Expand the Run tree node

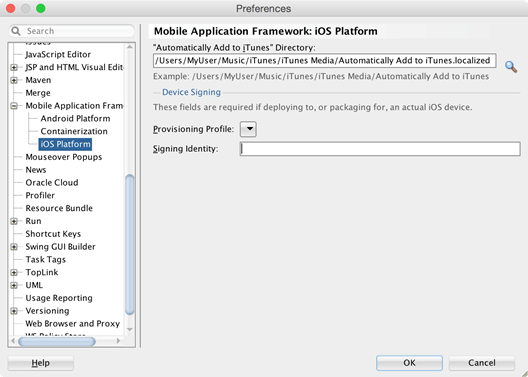[x=14, y=221]
